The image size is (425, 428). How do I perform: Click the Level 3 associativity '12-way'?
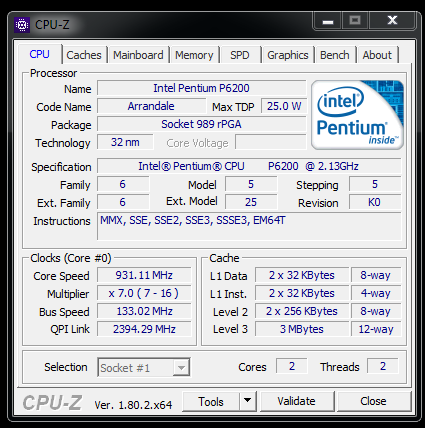tap(376, 329)
